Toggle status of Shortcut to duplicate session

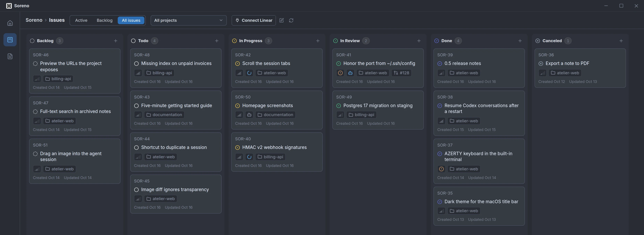pyautogui.click(x=136, y=148)
